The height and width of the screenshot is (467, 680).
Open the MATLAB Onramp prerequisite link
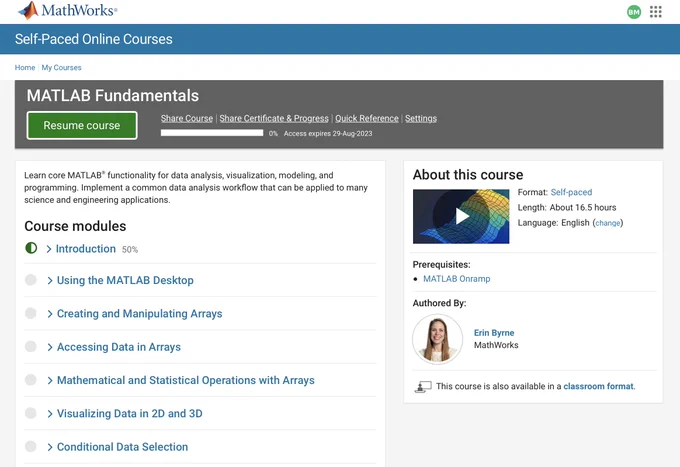(457, 279)
